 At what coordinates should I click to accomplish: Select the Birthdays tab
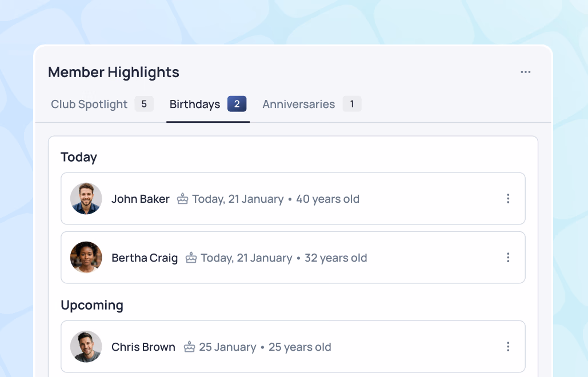point(208,104)
